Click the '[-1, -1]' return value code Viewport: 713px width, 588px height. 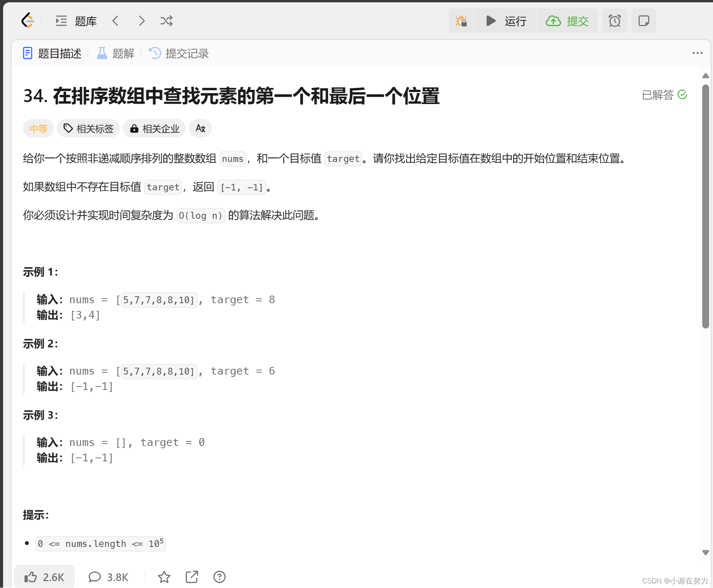pos(242,187)
